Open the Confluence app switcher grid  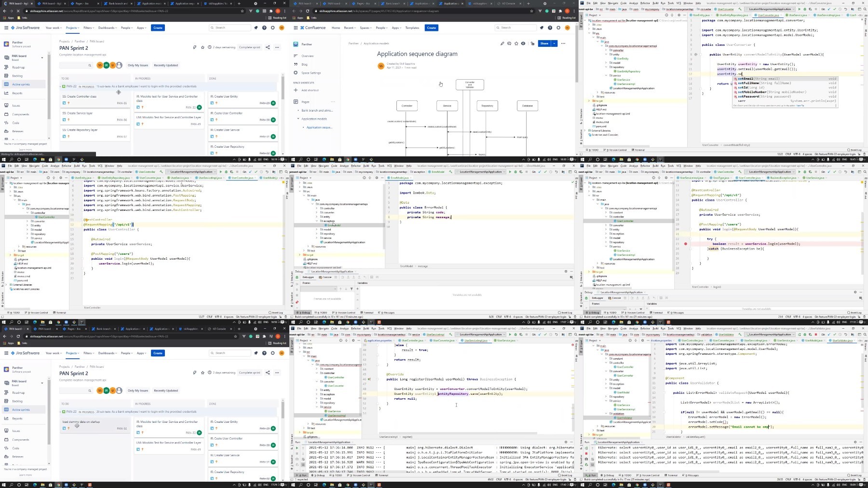point(296,28)
